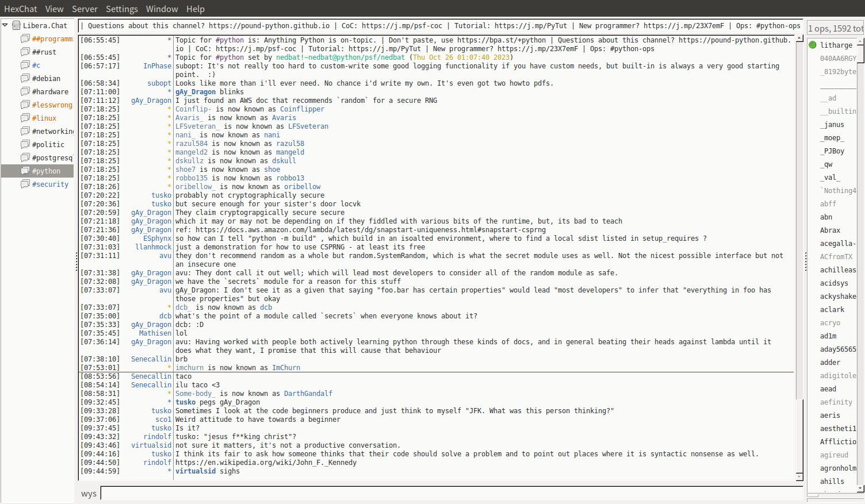Select user ad1m in the user list
The width and height of the screenshot is (865, 504).
tap(828, 336)
